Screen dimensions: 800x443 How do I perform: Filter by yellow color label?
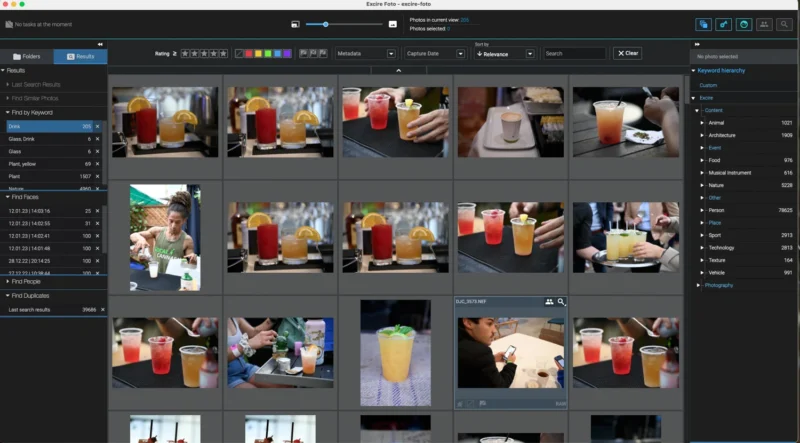tap(258, 53)
